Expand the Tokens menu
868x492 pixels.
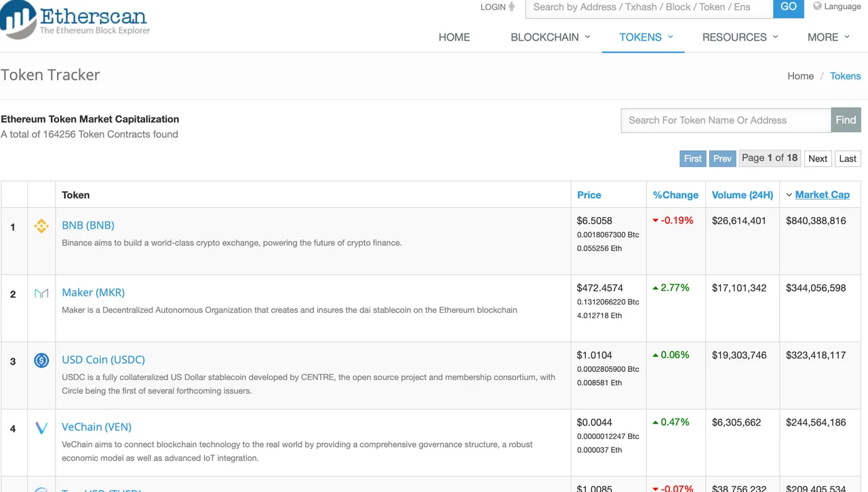tap(646, 37)
